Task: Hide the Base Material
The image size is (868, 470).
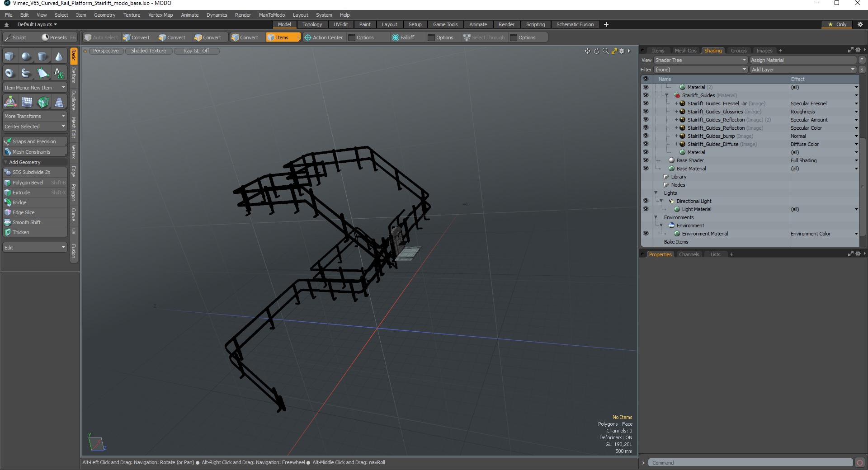Action: [646, 169]
